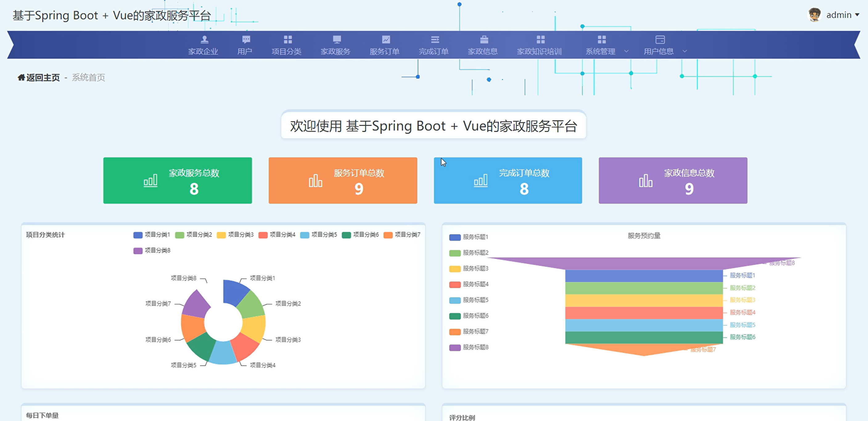Image resolution: width=868 pixels, height=421 pixels.
Task: Toggle 服务标题6 funnel legend entry
Action: pos(469,316)
